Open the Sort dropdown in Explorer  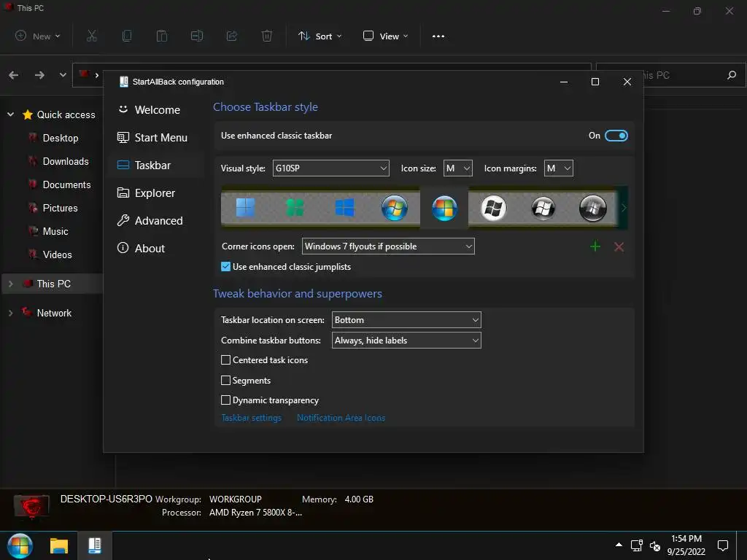[x=320, y=36]
